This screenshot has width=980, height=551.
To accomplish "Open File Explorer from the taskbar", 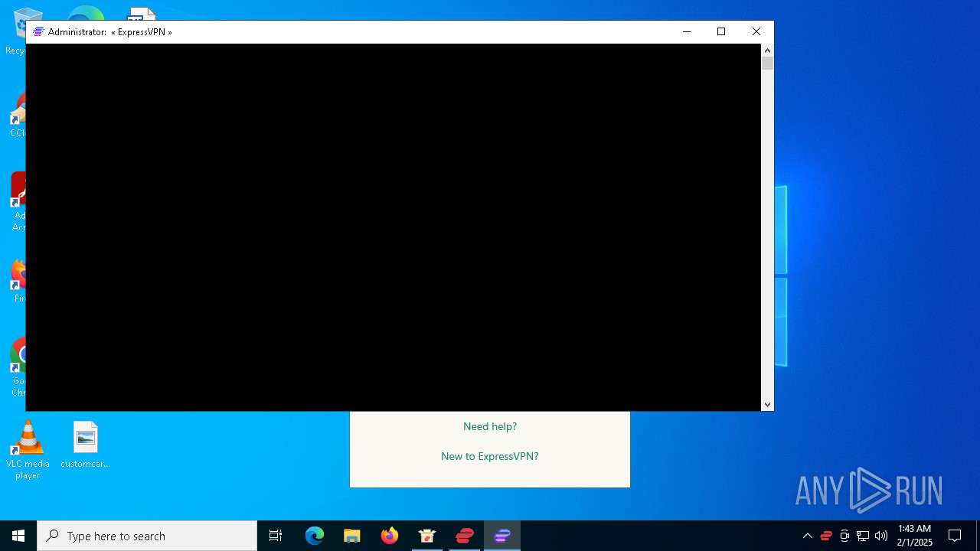I will [x=352, y=536].
